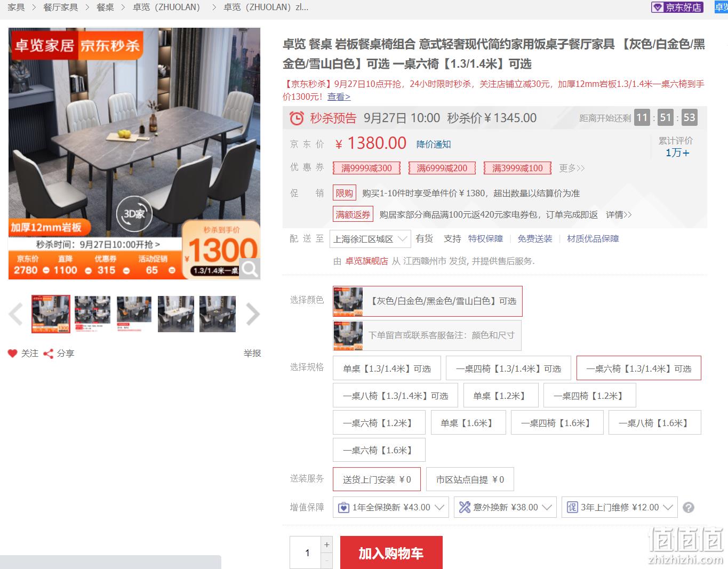This screenshot has width=728, height=569.
Task: Click the 降价通知 link
Action: click(434, 144)
